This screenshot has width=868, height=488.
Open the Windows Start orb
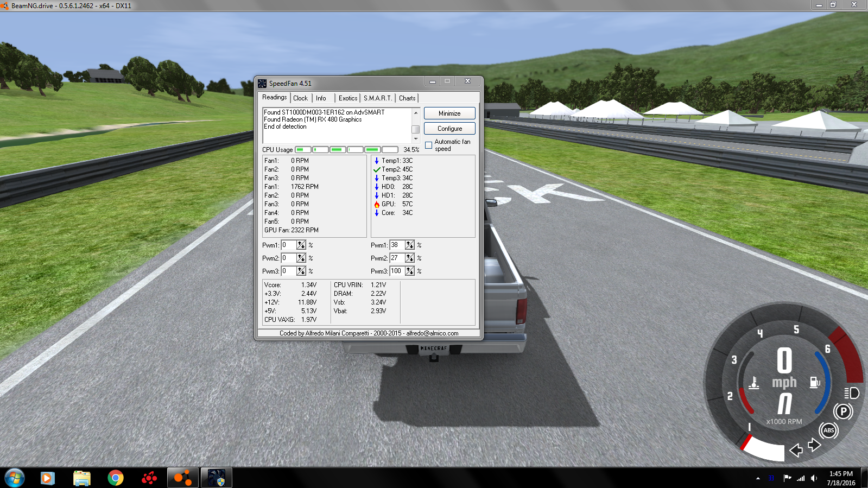(x=14, y=478)
